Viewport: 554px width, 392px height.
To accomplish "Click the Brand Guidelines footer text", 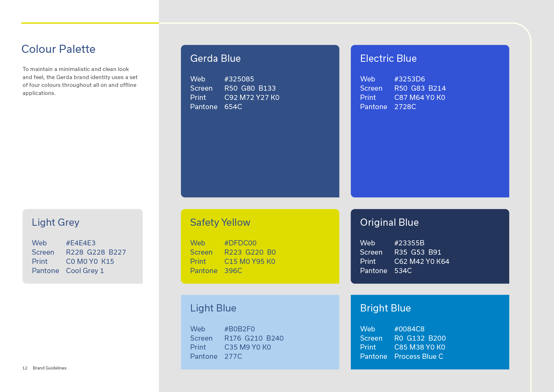I will [x=50, y=368].
